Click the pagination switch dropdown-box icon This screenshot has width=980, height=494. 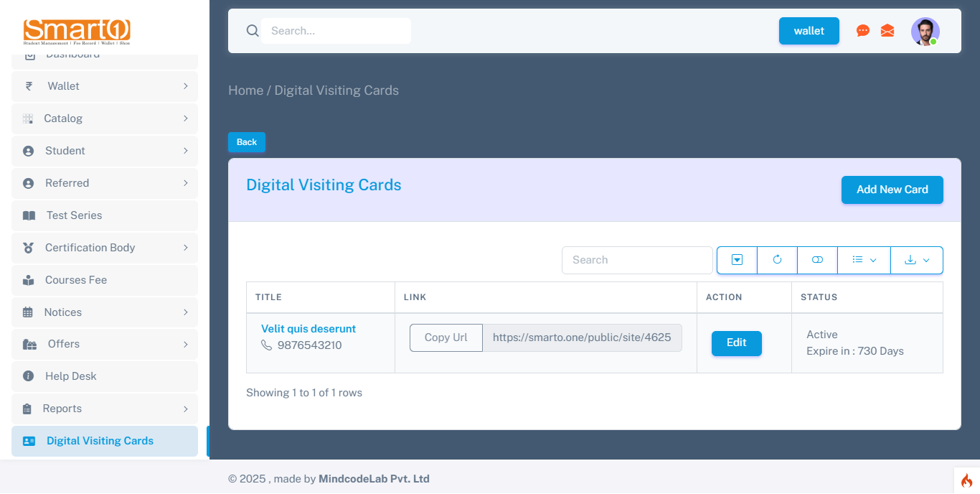tap(737, 260)
